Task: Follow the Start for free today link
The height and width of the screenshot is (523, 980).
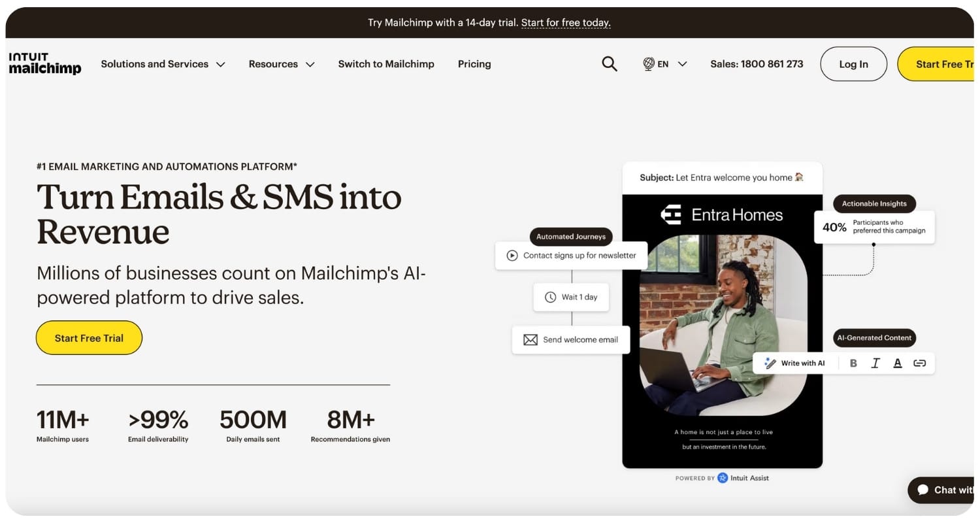Action: (x=566, y=22)
